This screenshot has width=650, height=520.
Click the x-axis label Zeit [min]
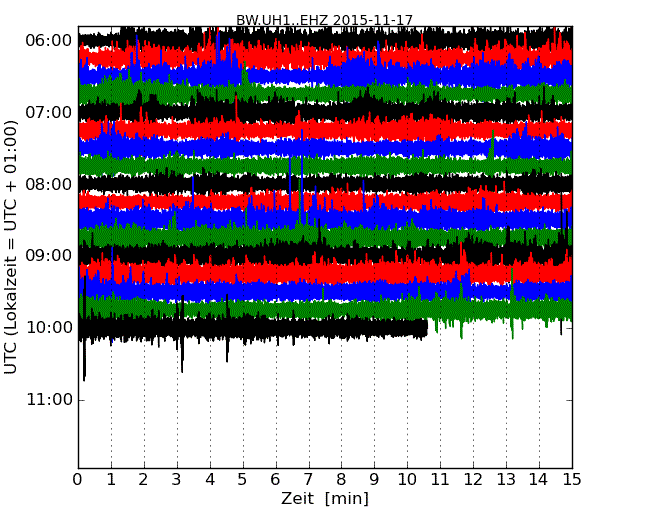point(324,498)
